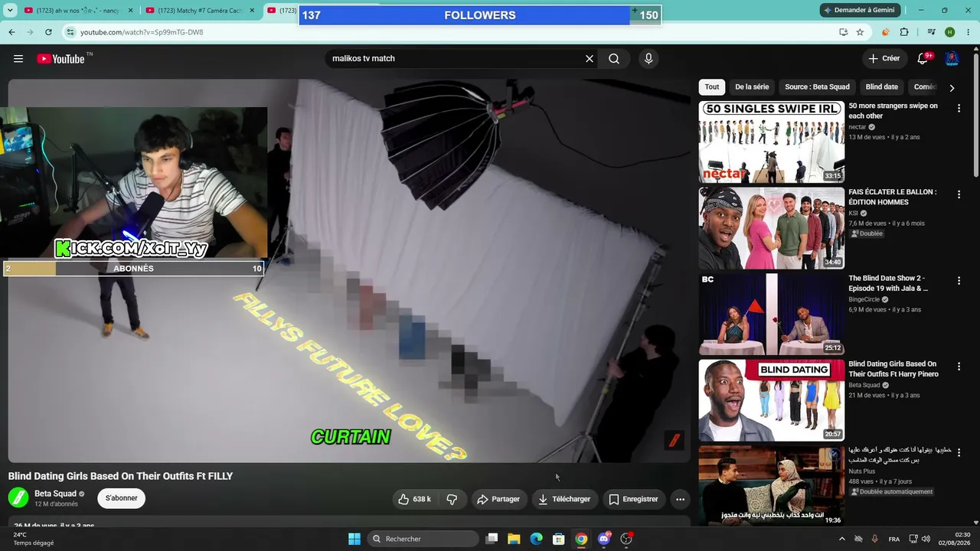The width and height of the screenshot is (980, 551).
Task: Open the Harry Pinero blind dating thumbnail
Action: (772, 400)
